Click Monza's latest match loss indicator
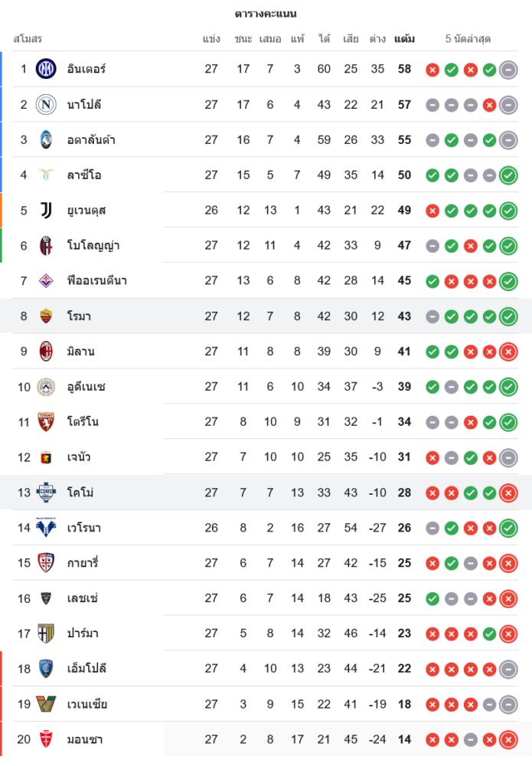 click(508, 739)
